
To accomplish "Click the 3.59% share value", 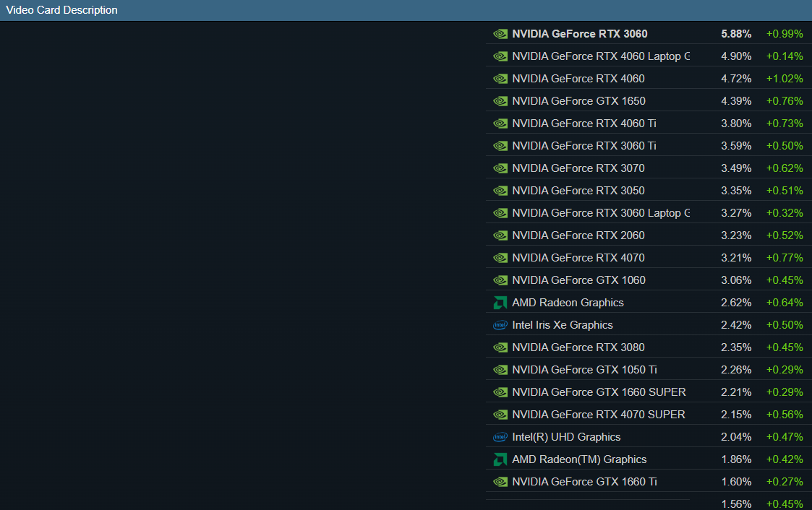I will tap(736, 146).
